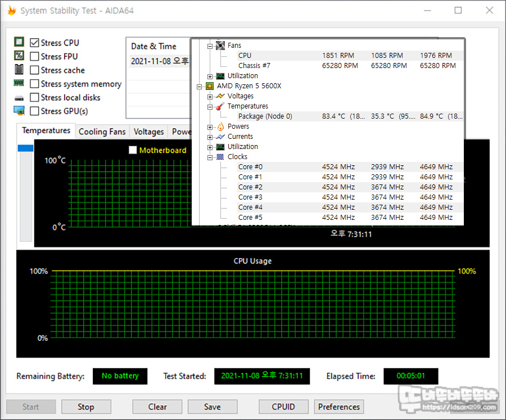Collapse the Fans tree node
The height and width of the screenshot is (420, 506).
pyautogui.click(x=210, y=46)
